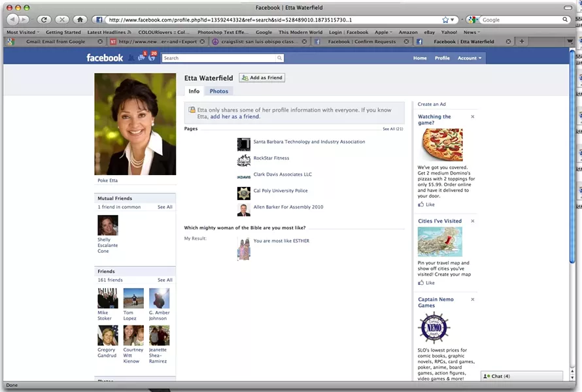Click the Google search magnifier icon
The height and width of the screenshot is (392, 582).
tap(565, 20)
